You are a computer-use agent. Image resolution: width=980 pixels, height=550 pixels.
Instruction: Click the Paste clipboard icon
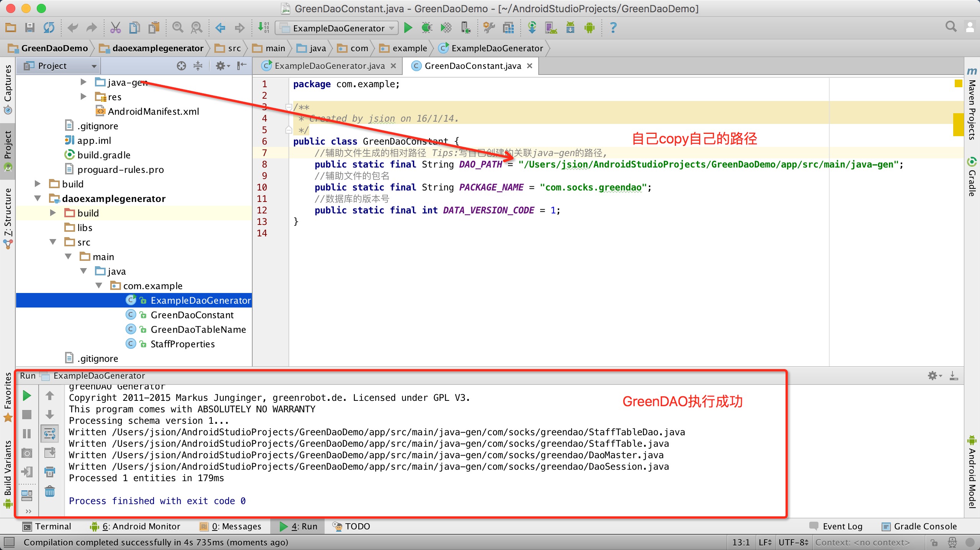click(154, 28)
